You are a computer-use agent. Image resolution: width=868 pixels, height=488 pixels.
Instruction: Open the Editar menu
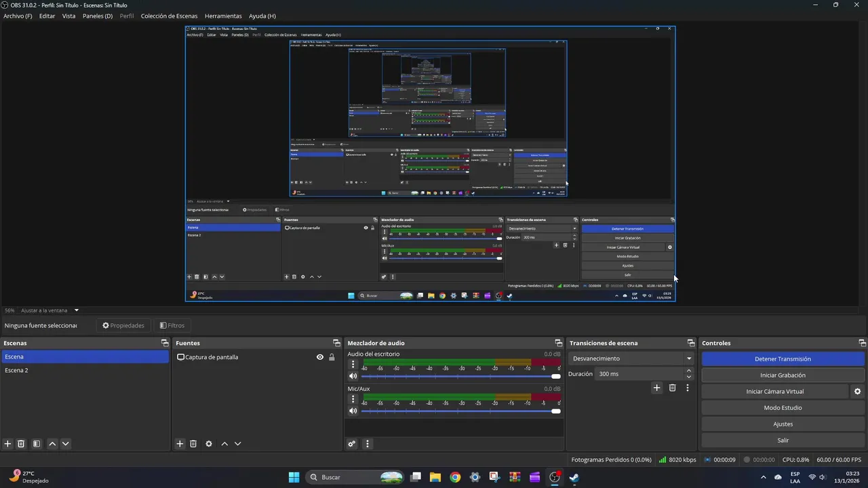click(x=47, y=16)
